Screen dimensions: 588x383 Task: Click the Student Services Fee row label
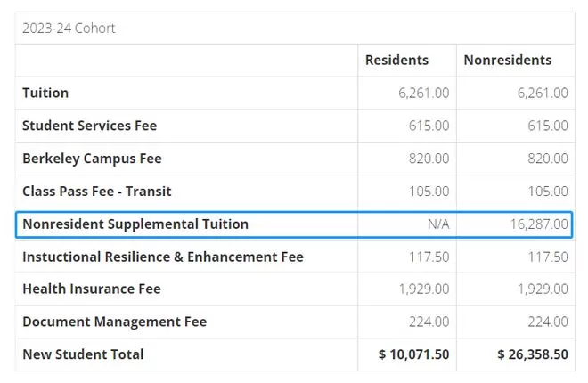pyautogui.click(x=89, y=126)
